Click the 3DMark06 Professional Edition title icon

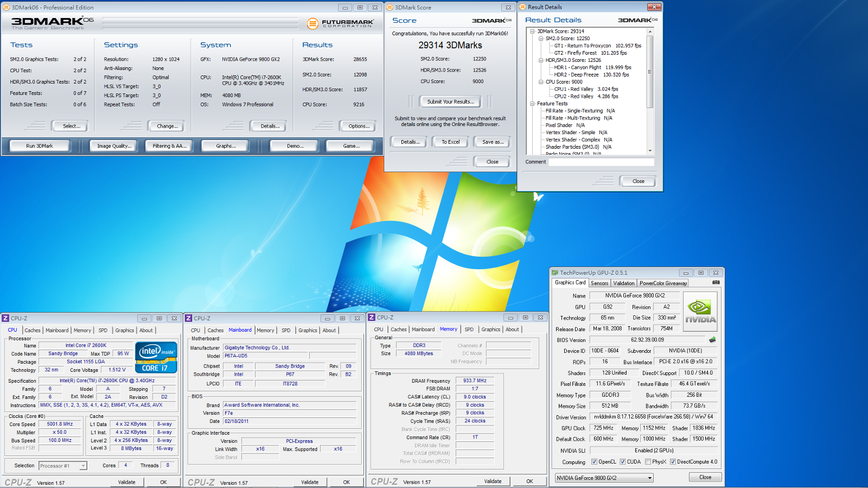click(x=7, y=8)
